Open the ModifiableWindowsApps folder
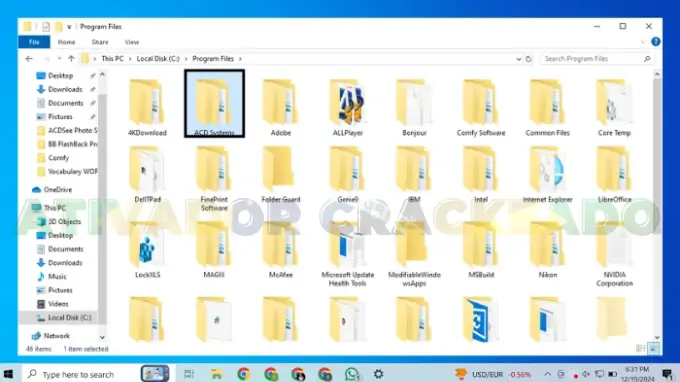 (x=414, y=254)
